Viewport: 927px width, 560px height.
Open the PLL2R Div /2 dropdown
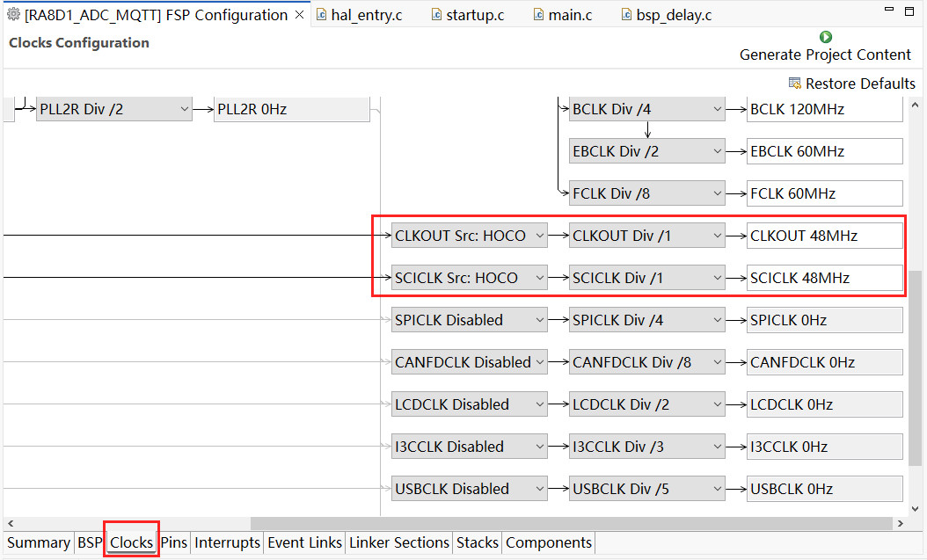[114, 109]
